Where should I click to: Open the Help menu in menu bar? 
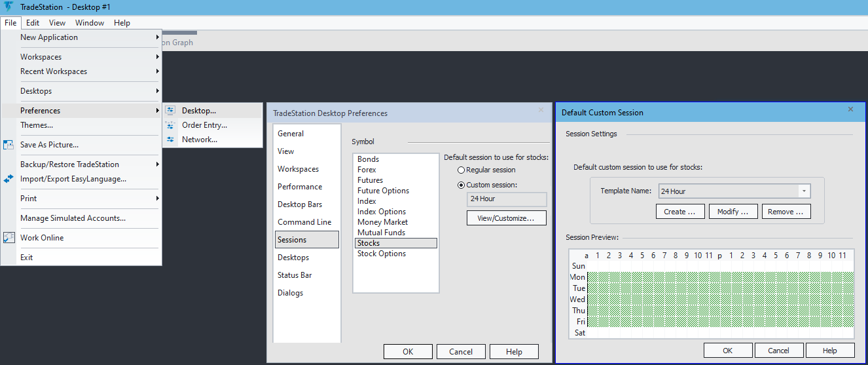click(x=122, y=23)
